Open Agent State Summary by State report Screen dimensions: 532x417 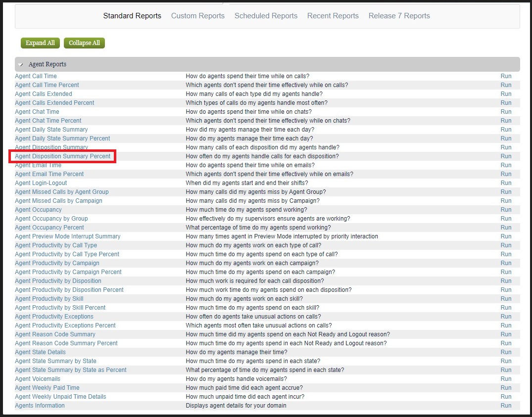coord(55,361)
